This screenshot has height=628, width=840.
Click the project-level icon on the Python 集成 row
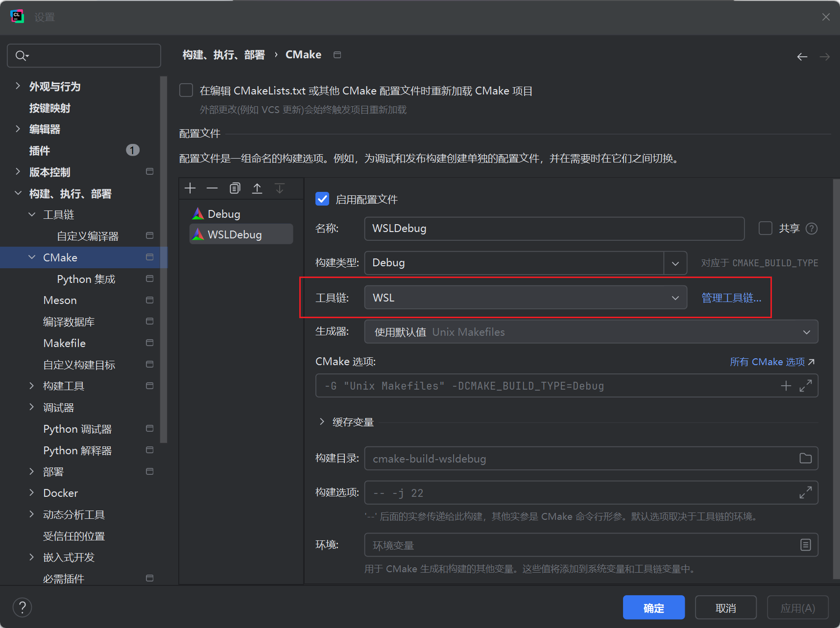click(x=150, y=279)
